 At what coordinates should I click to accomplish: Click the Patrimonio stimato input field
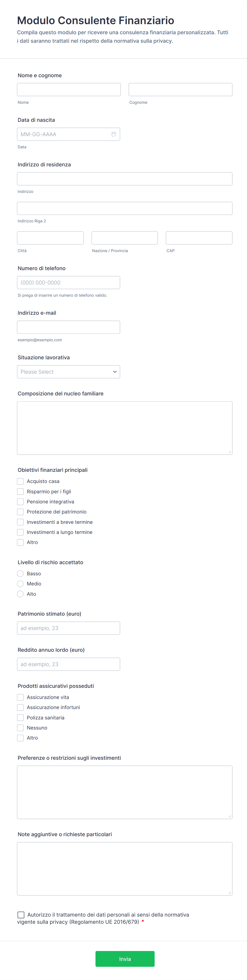pos(69,628)
